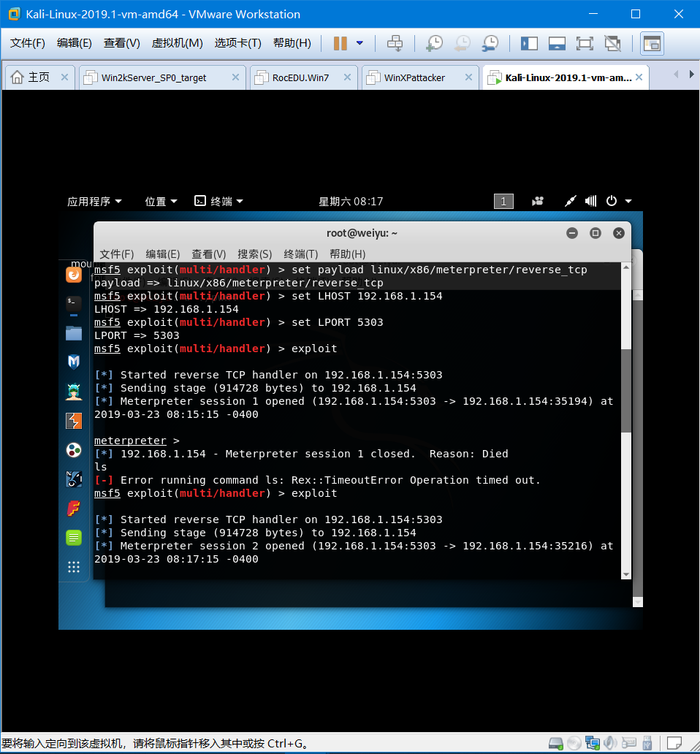This screenshot has width=700, height=754.
Task: Click the hard disk status icon
Action: [x=556, y=744]
